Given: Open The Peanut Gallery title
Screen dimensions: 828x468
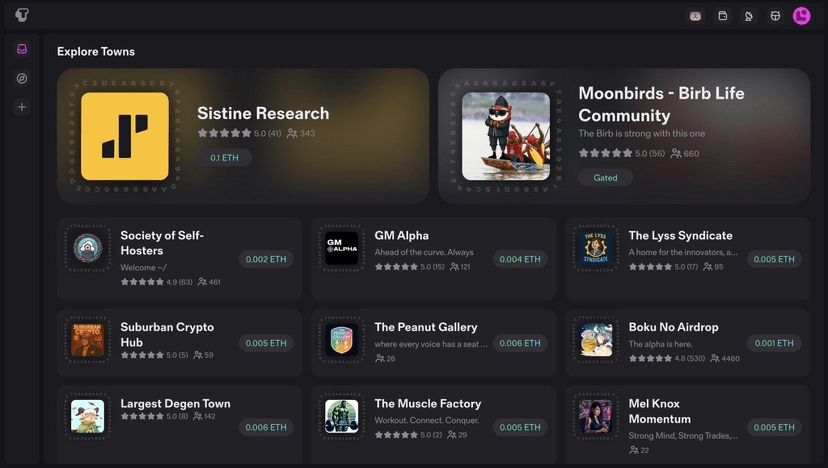Looking at the screenshot, I should tap(426, 327).
